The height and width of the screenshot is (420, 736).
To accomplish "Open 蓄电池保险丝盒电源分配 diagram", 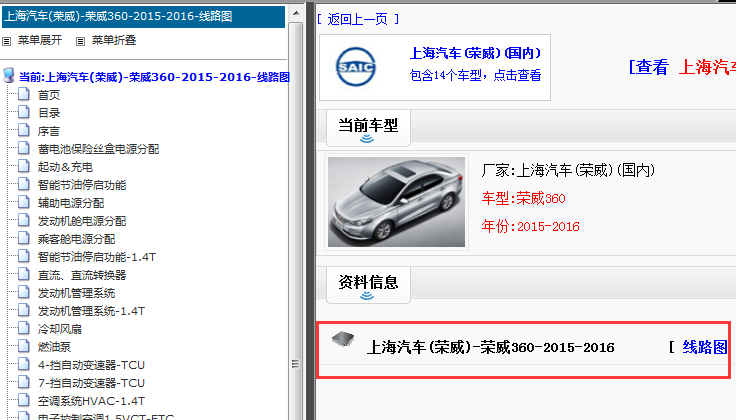I will (x=98, y=149).
